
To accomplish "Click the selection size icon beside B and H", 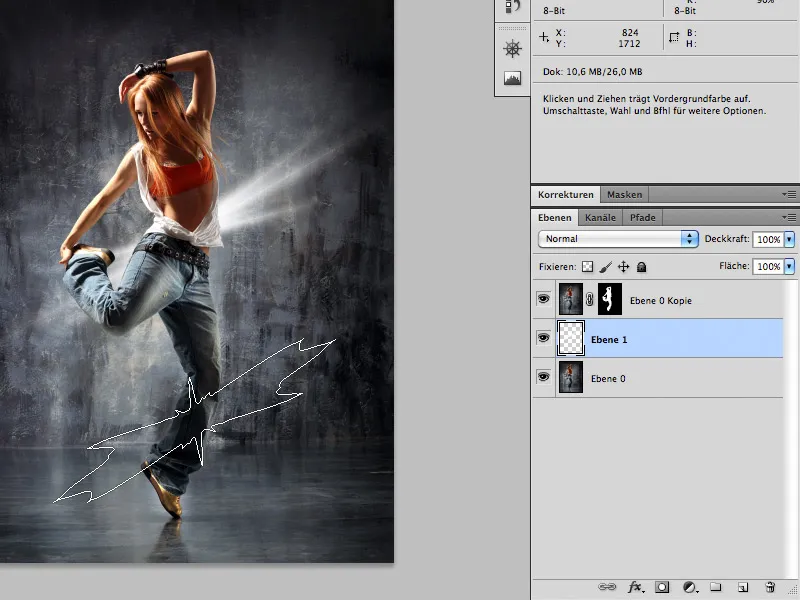I will (674, 37).
